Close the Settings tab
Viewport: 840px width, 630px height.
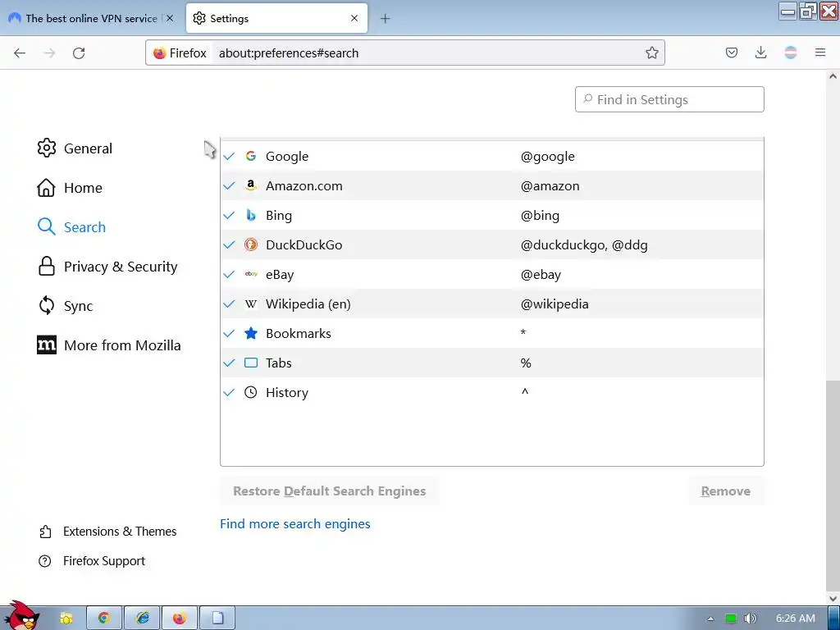[x=354, y=18]
